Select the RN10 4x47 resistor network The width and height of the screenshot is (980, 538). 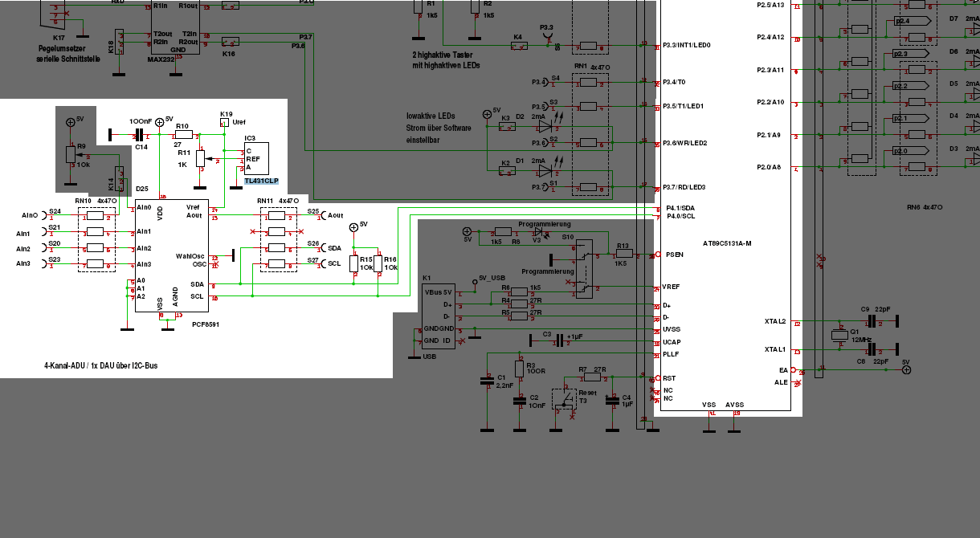coord(96,239)
